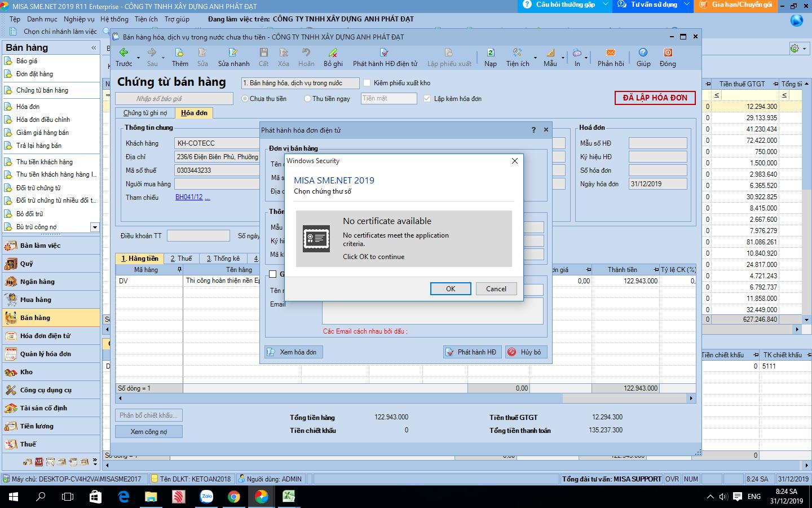Open the Kho inventory module
The image size is (812, 508).
(x=51, y=372)
